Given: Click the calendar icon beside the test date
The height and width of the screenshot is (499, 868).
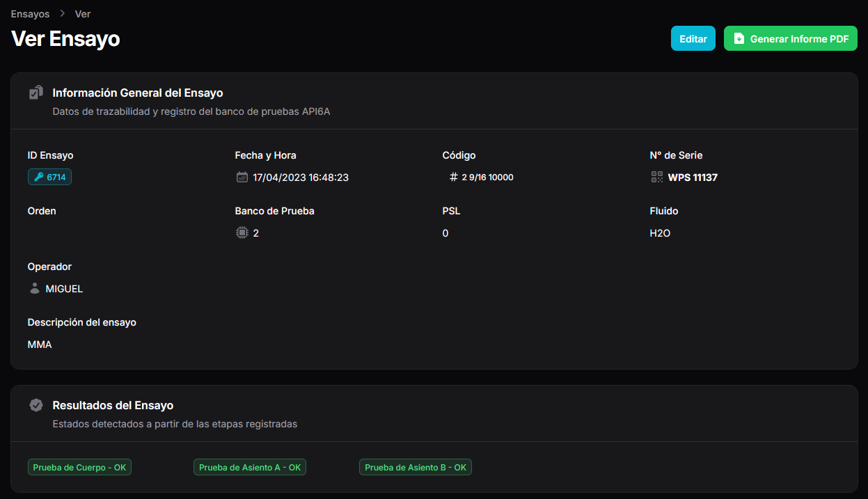Looking at the screenshot, I should click(x=242, y=177).
